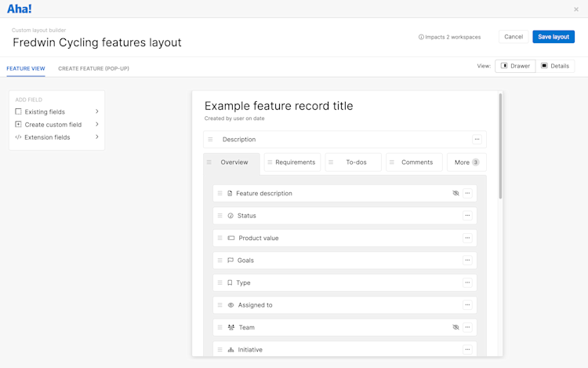Click the layout preview vertical scrollbar
Viewport: 588px width, 368px height.
(500, 146)
